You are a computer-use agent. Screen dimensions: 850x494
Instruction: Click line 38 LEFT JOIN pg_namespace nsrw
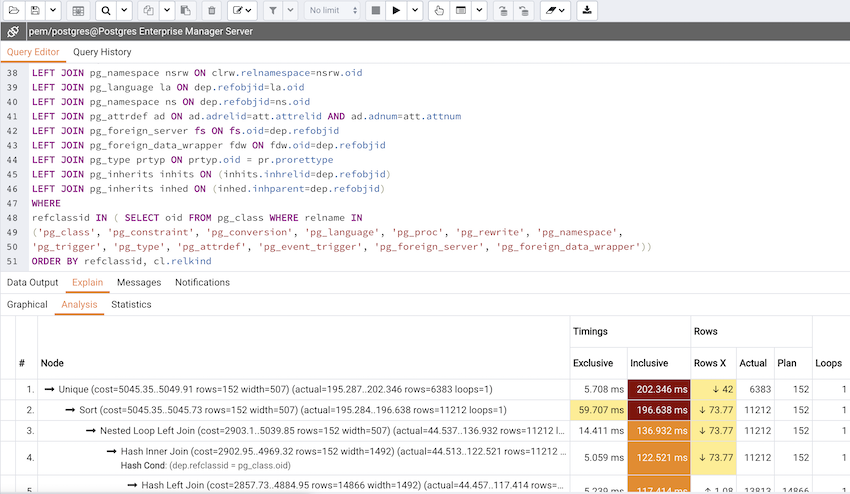tap(197, 73)
